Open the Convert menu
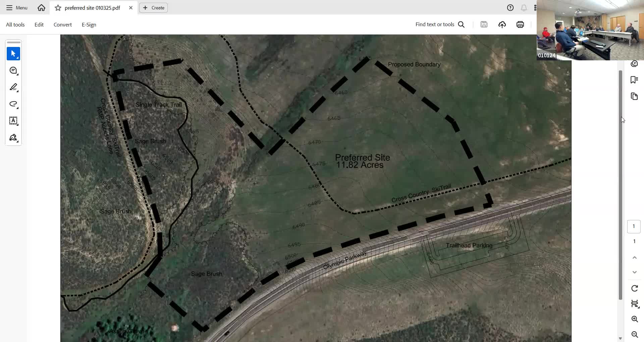 [63, 24]
